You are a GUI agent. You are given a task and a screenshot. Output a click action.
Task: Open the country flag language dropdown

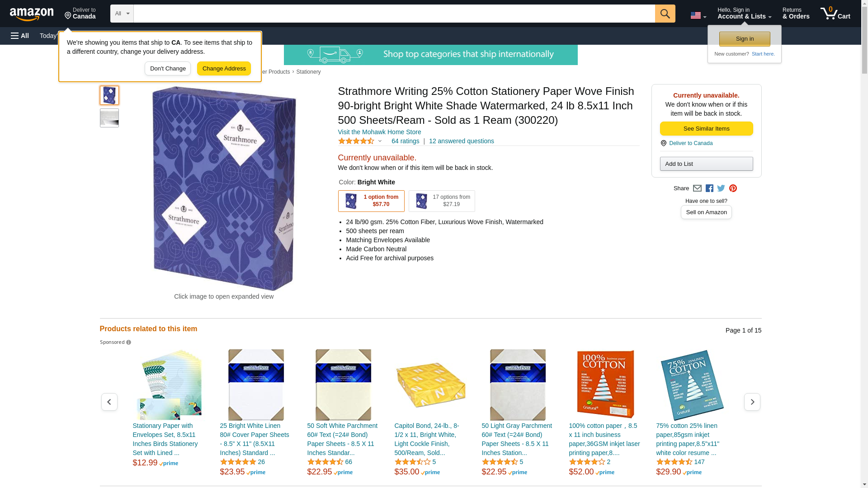(x=698, y=15)
